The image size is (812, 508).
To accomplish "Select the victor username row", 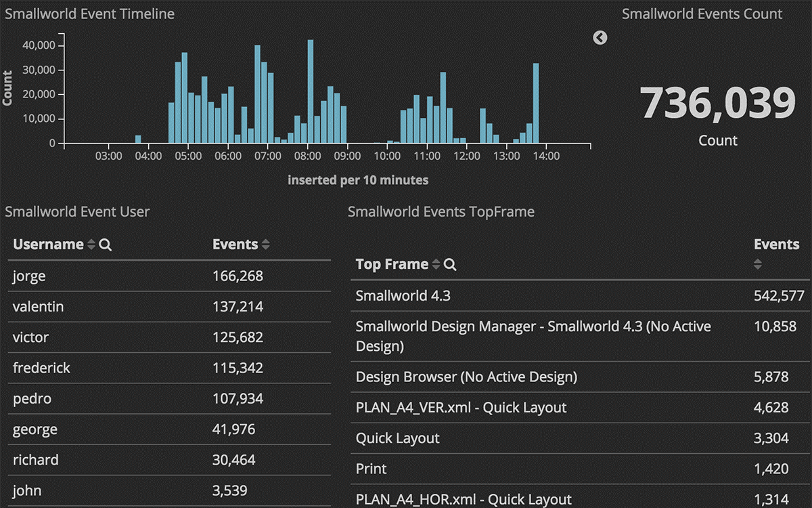I will pos(169,337).
